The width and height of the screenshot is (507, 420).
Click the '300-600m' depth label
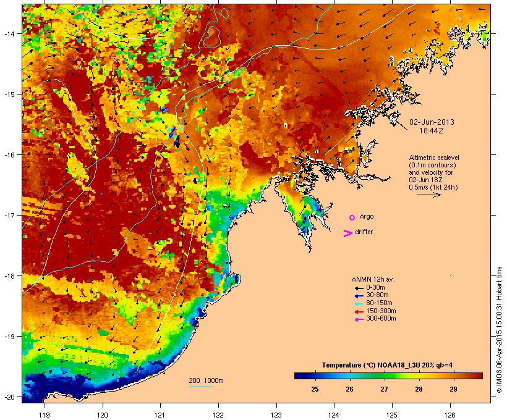[x=381, y=319]
